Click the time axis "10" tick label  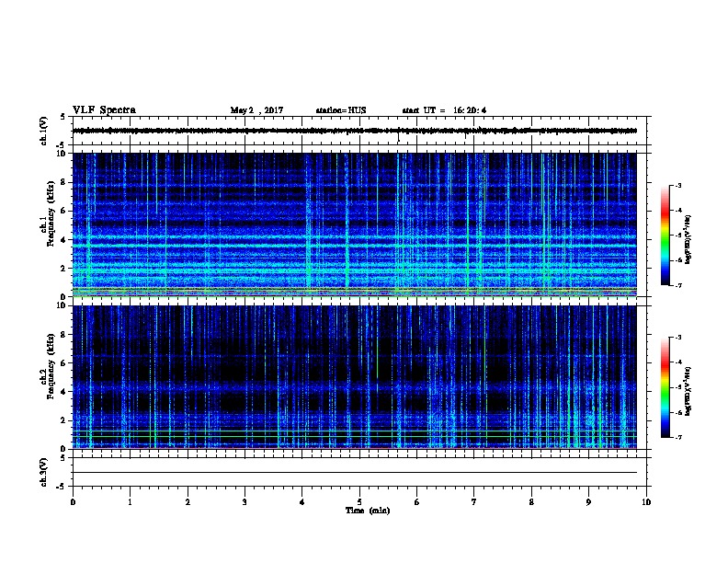(x=646, y=502)
